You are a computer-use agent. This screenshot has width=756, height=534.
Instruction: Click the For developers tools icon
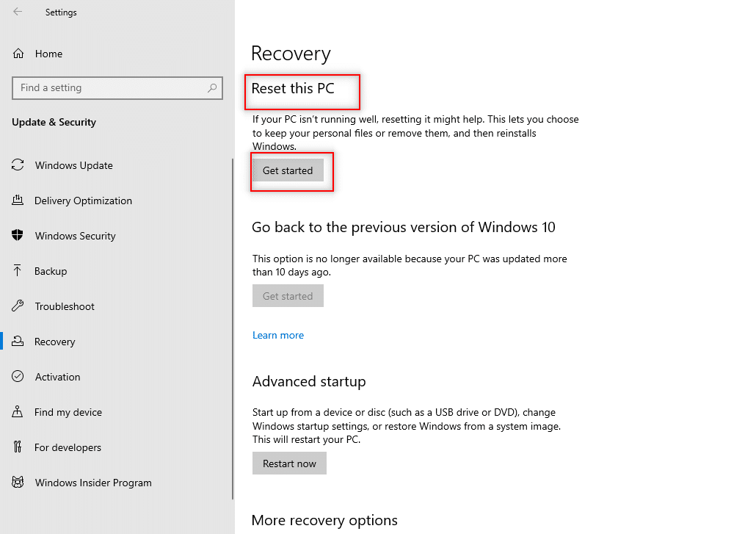click(x=18, y=447)
